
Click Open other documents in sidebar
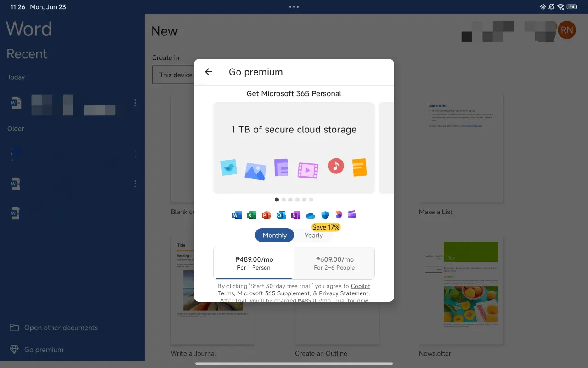tap(61, 328)
